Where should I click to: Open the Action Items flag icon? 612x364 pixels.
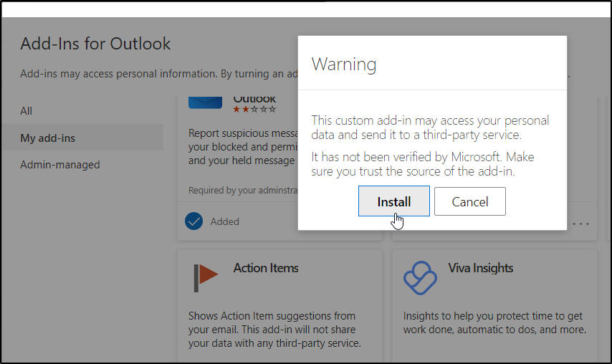pyautogui.click(x=205, y=278)
